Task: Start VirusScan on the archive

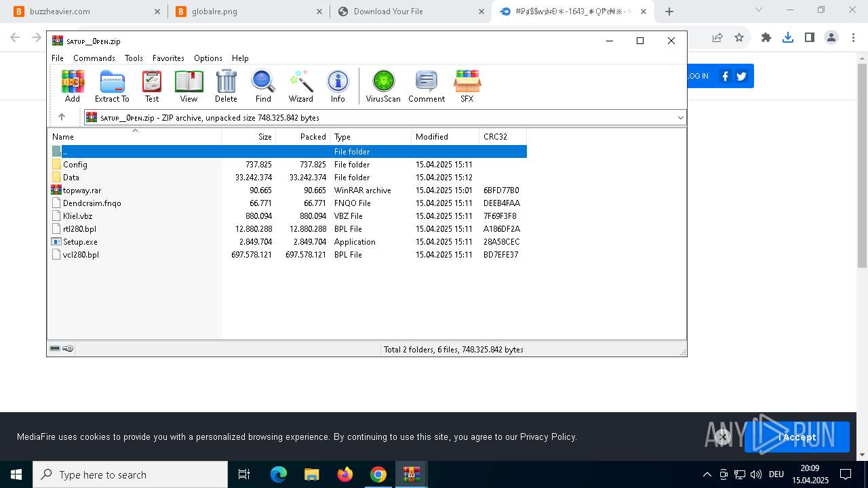Action: [x=383, y=86]
